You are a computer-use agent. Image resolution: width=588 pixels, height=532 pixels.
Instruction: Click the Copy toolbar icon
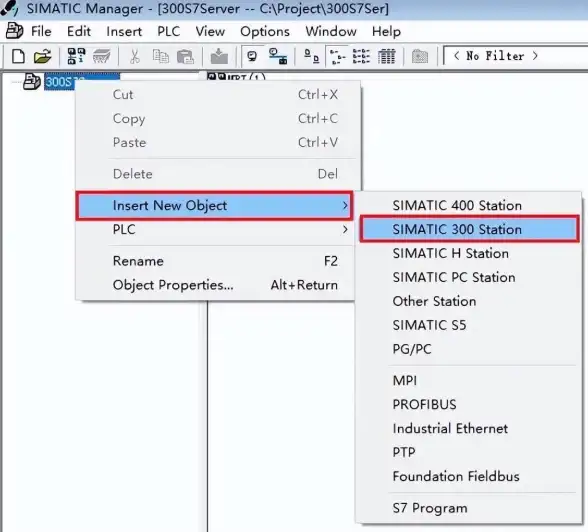[x=160, y=56]
